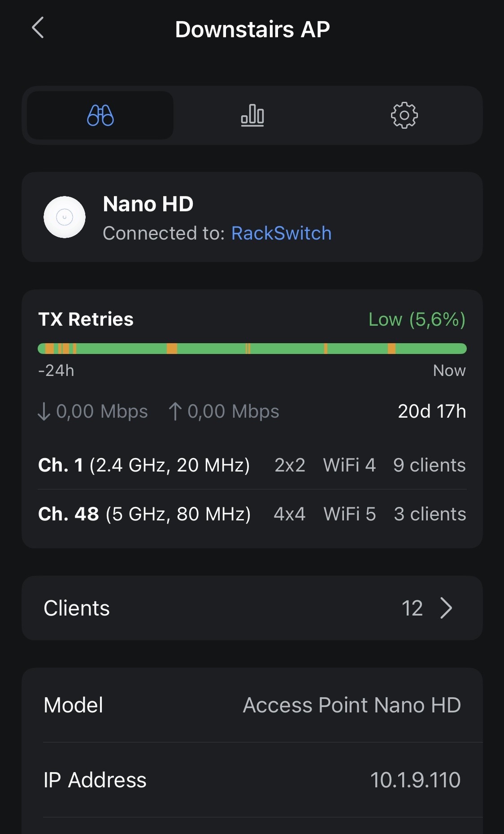Screen dimensions: 504x834
Task: Tap the download speed arrow icon
Action: 44,411
